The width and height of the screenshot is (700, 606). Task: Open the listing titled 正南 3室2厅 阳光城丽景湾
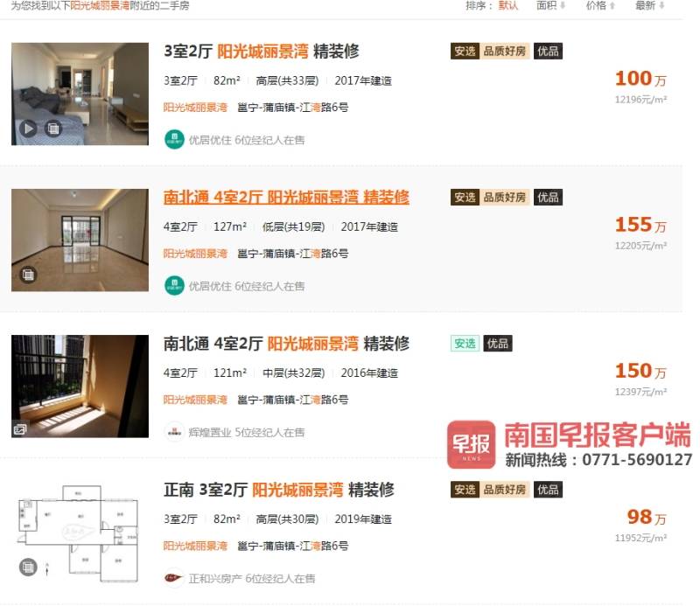point(278,490)
